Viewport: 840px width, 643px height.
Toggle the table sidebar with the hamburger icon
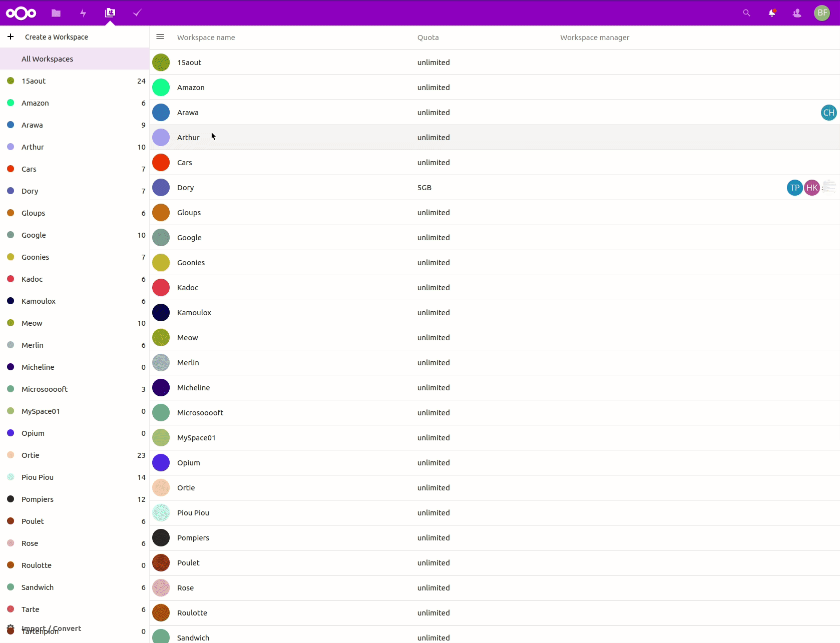point(160,37)
